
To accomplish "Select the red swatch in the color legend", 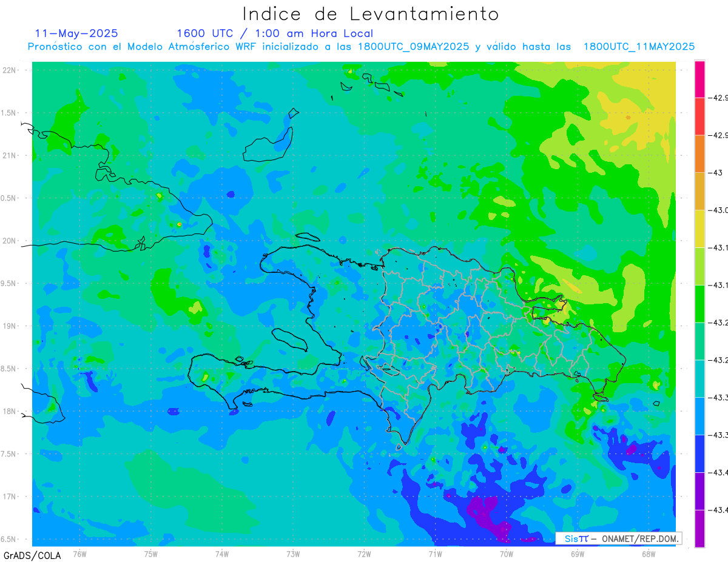I will (x=699, y=116).
